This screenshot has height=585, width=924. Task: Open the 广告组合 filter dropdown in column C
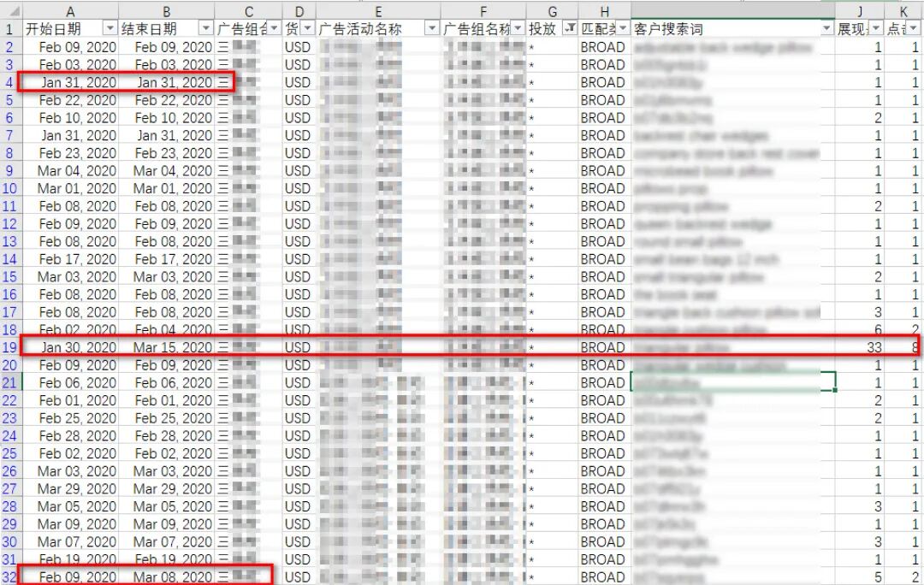tap(275, 28)
